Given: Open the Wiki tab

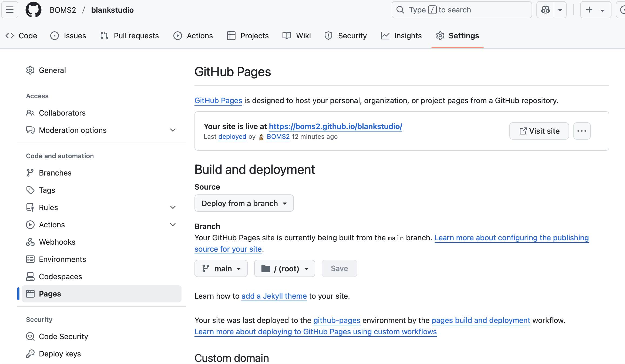Looking at the screenshot, I should pos(297,36).
